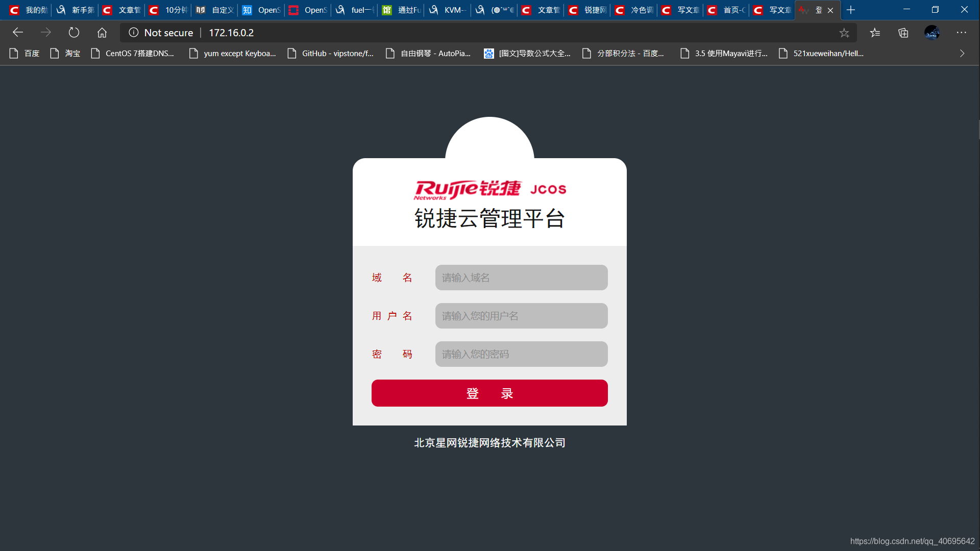Open the 分部积分法 - 百度 bookmark
980x551 pixels.
tap(623, 54)
